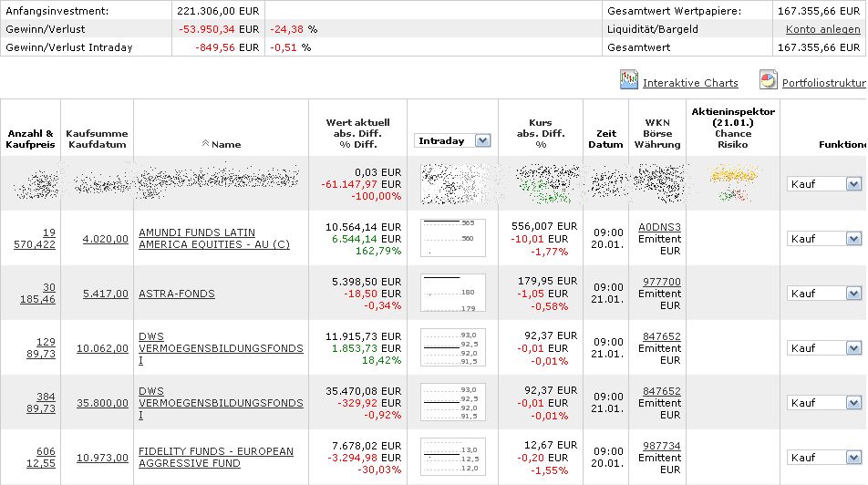Screen dimensions: 868x485
Task: Click Anzahl 606 / 12,55 link for Fidelity
Action: (x=41, y=458)
